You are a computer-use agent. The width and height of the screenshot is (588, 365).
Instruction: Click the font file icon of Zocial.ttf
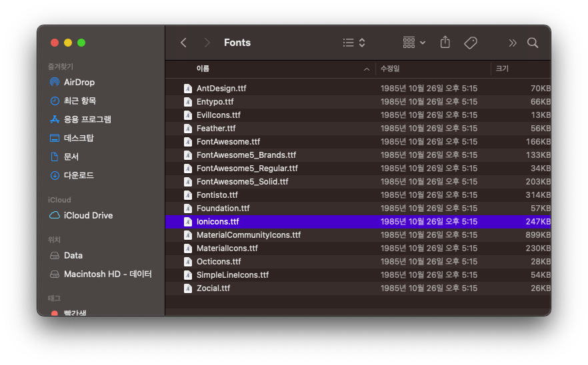point(188,288)
